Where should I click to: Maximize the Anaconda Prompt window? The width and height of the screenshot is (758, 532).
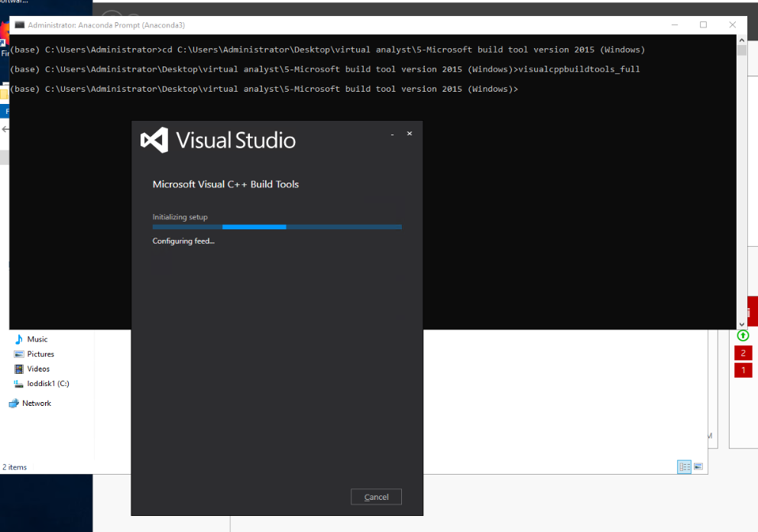(703, 24)
